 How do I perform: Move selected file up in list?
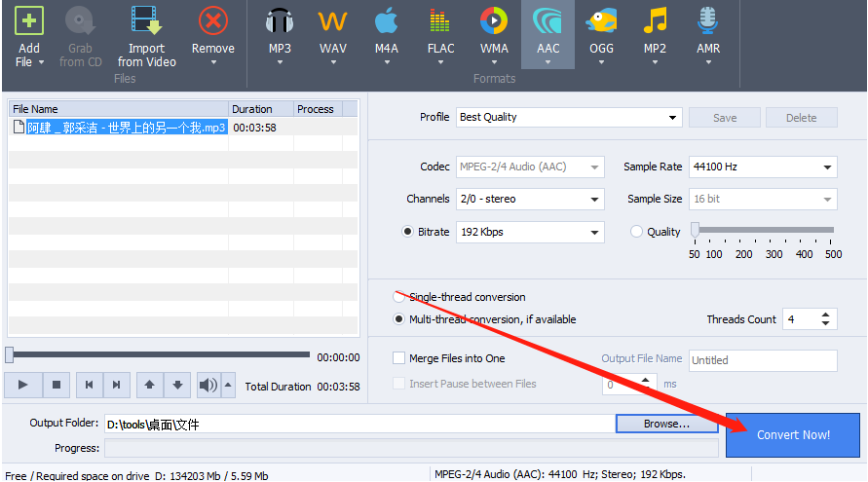tap(149, 385)
